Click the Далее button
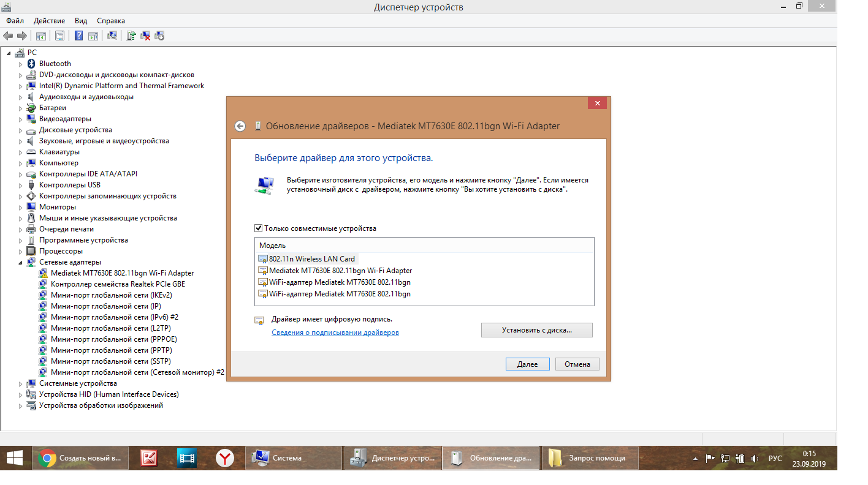This screenshot has width=868, height=485. coord(527,364)
